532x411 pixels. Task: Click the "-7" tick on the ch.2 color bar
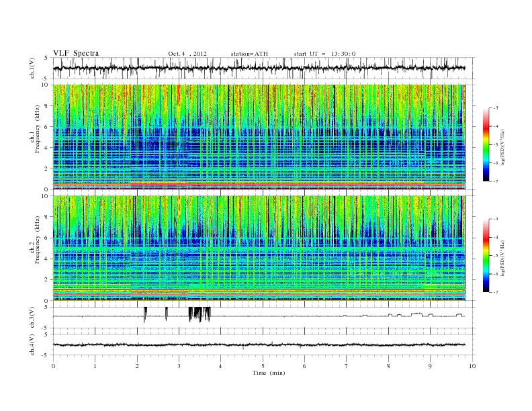pyautogui.click(x=496, y=292)
